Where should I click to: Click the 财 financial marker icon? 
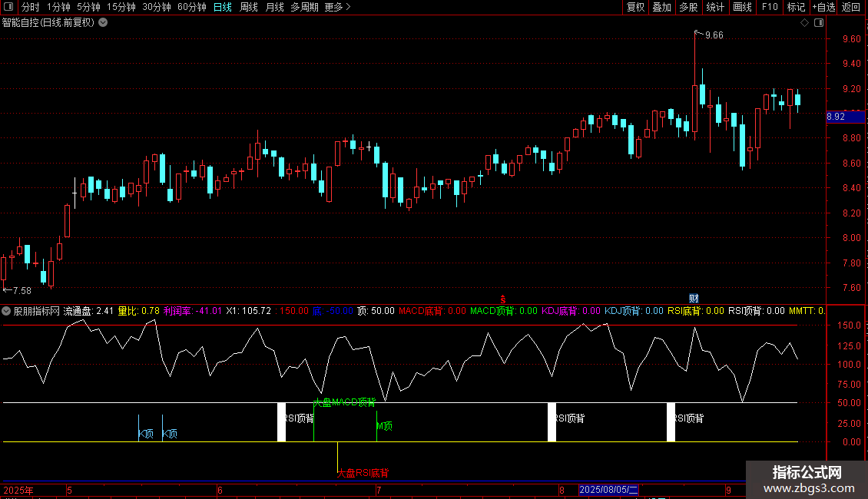click(x=694, y=299)
